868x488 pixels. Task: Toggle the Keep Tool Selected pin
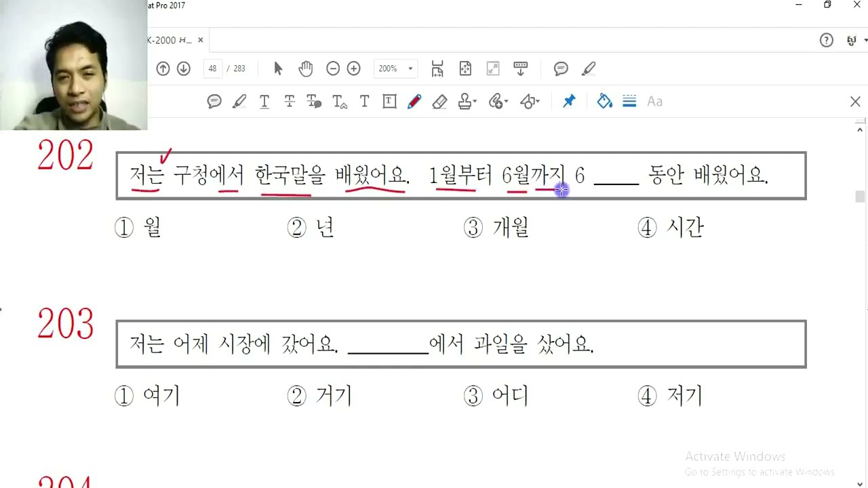[x=569, y=102]
